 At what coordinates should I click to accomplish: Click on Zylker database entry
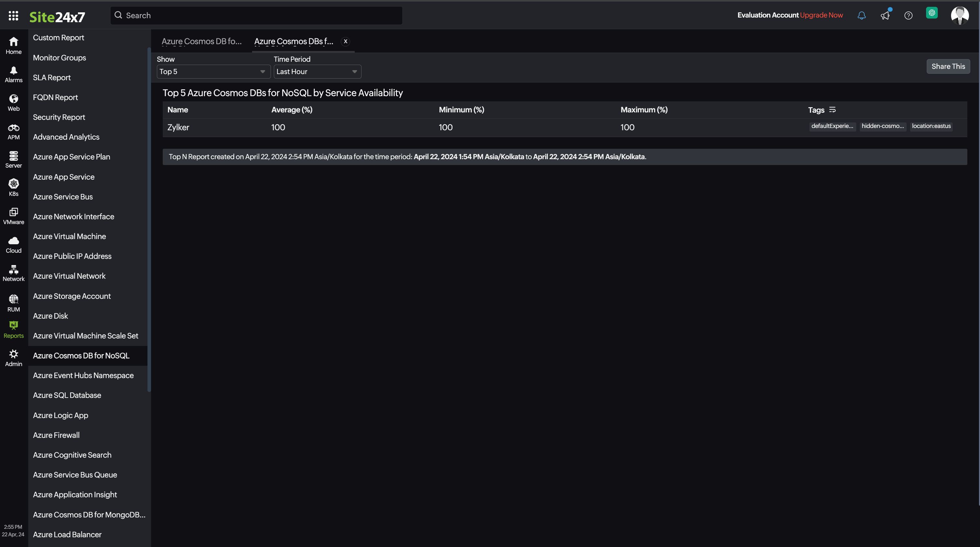click(x=178, y=127)
